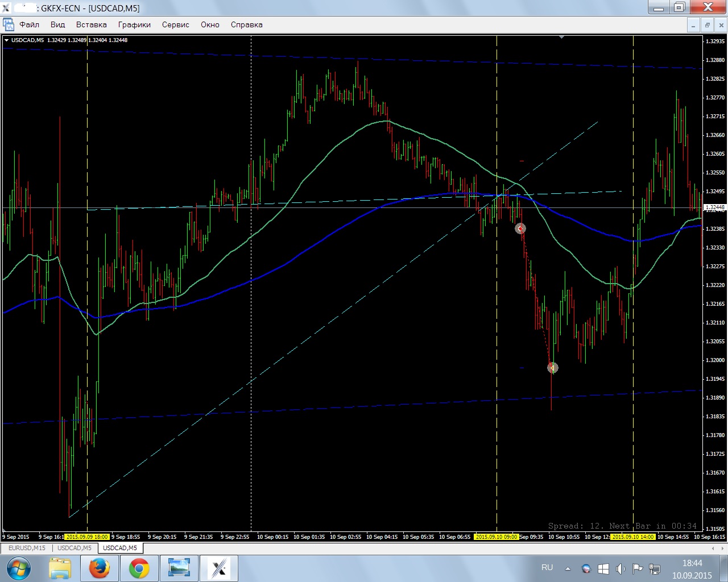The height and width of the screenshot is (582, 728).
Task: Click the MetaTrader title bar icon
Action: [x=6, y=8]
